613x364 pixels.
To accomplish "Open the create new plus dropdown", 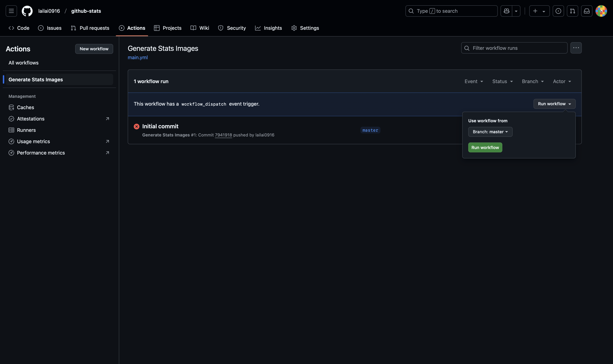I will click(x=539, y=11).
